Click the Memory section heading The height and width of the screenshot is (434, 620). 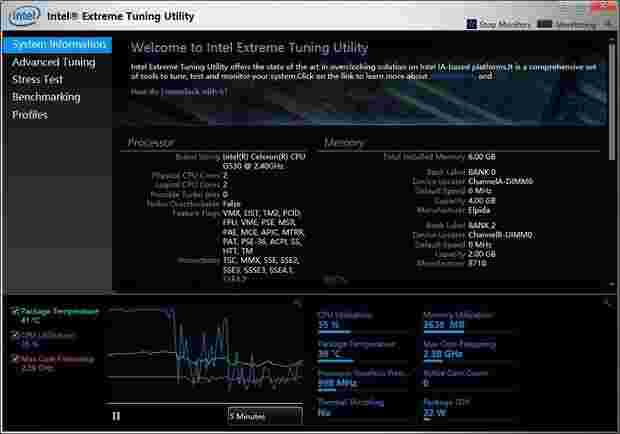[x=344, y=143]
